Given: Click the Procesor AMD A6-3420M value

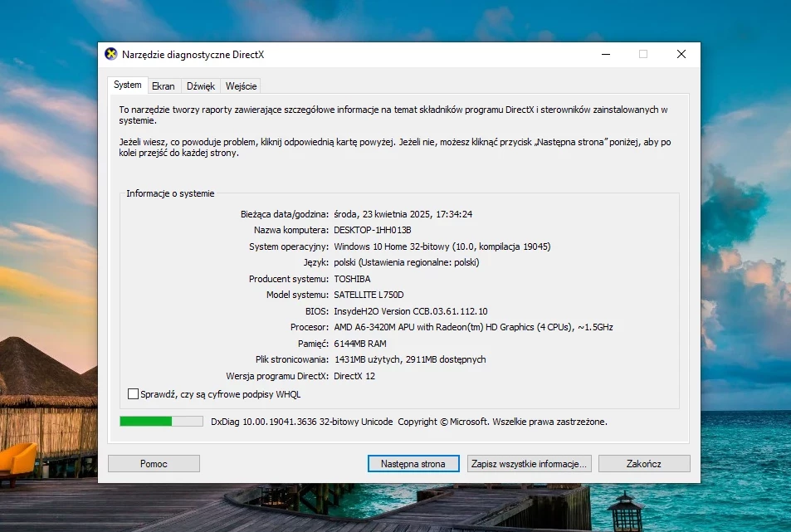Looking at the screenshot, I should [473, 327].
